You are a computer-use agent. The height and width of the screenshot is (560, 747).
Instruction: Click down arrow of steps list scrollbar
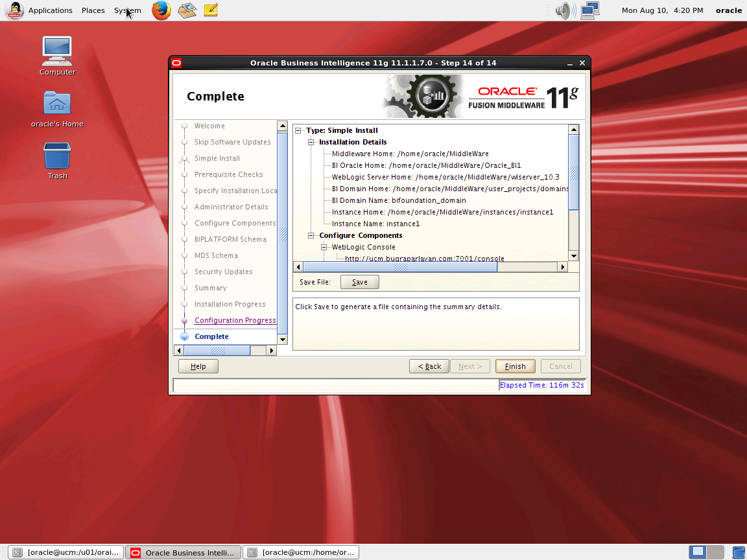283,340
